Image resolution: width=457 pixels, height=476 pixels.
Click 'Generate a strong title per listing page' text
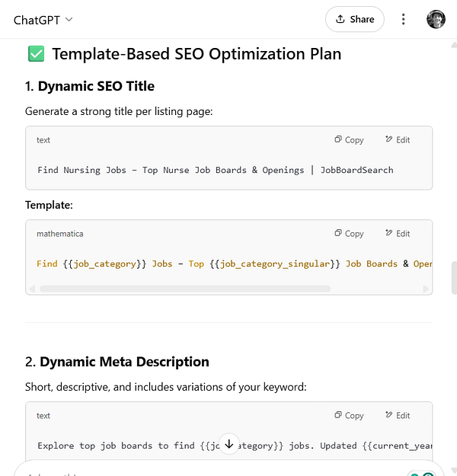click(x=119, y=111)
